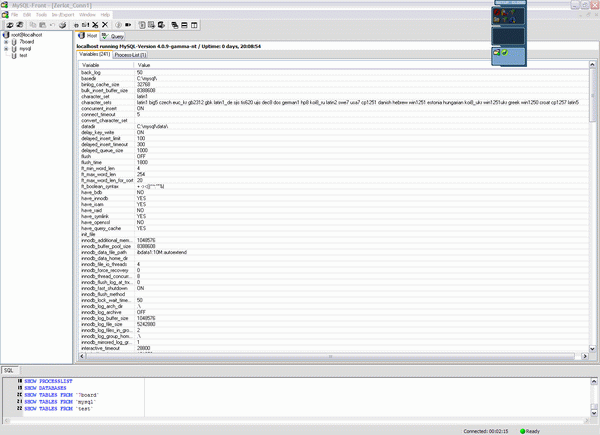The image size is (600, 435).
Task: Click the tile horizontally windows icon
Action: (x=184, y=25)
